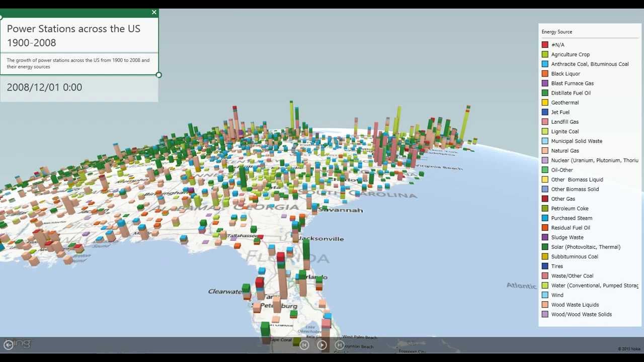Screen dimensions: 644x362
Task: Click the Nuclear legend swatch
Action: 545,160
